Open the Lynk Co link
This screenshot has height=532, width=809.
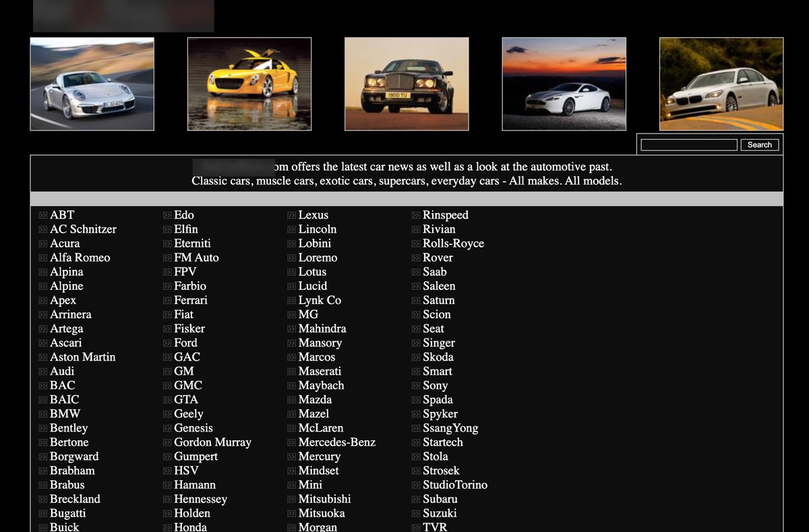pos(320,300)
